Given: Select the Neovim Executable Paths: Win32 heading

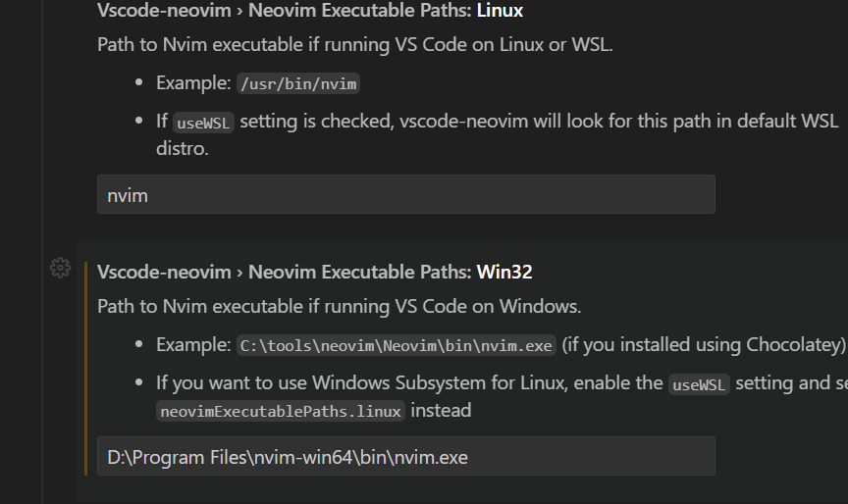Looking at the screenshot, I should click(x=315, y=272).
